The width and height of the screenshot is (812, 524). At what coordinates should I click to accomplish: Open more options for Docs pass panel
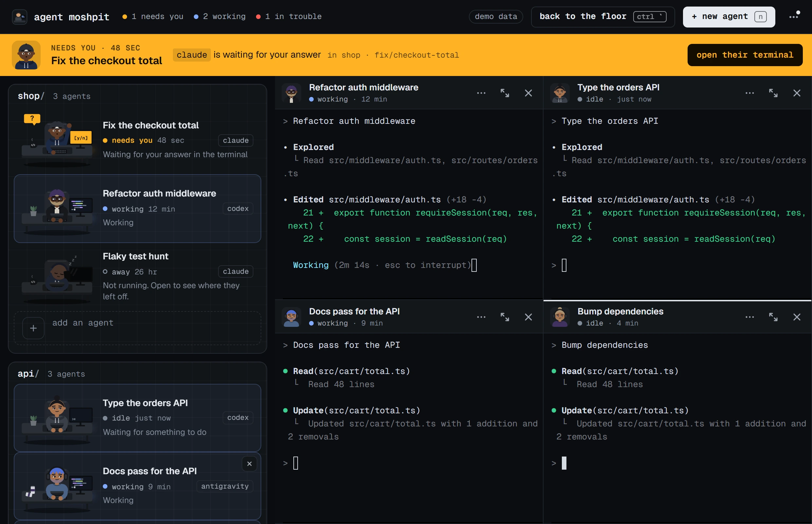click(481, 317)
